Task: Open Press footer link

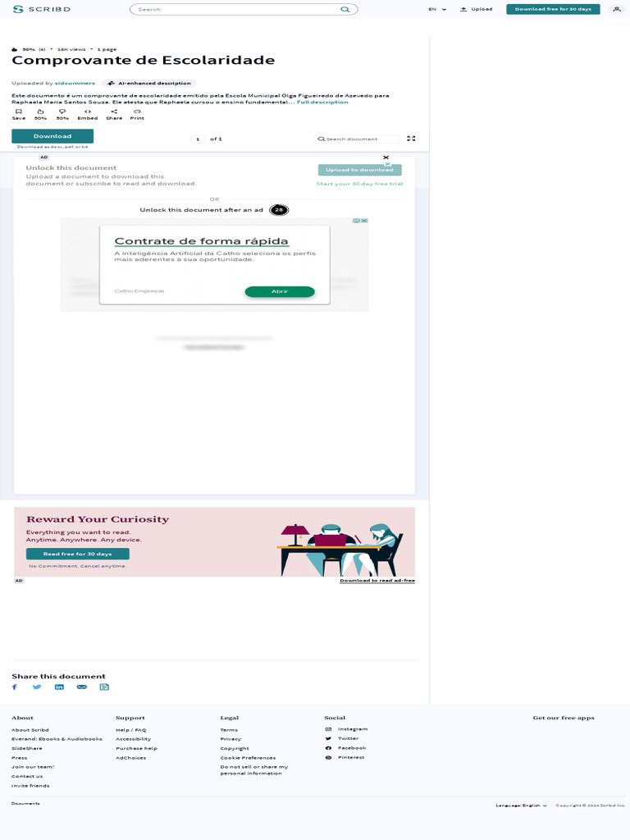Action: tap(20, 757)
